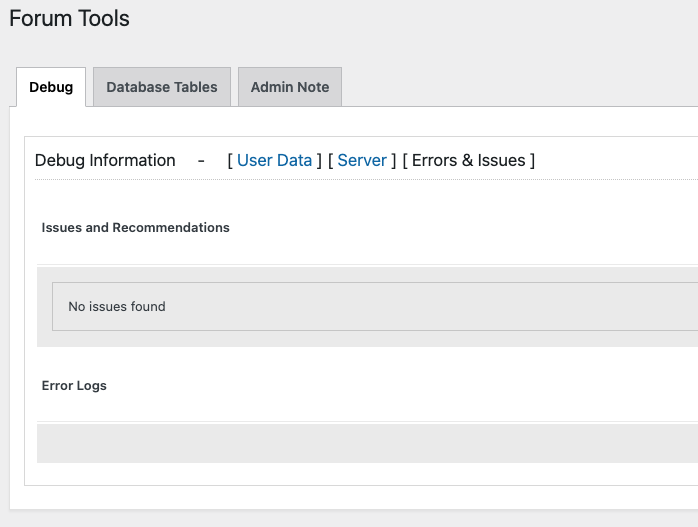Click the closing bracket after Errors & Issues
The width and height of the screenshot is (698, 527).
click(532, 160)
